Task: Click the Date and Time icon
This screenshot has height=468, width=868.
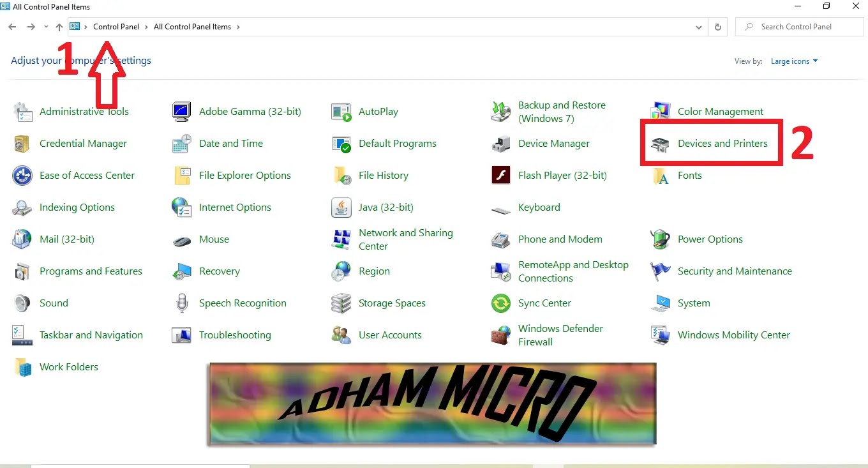Action: (182, 144)
